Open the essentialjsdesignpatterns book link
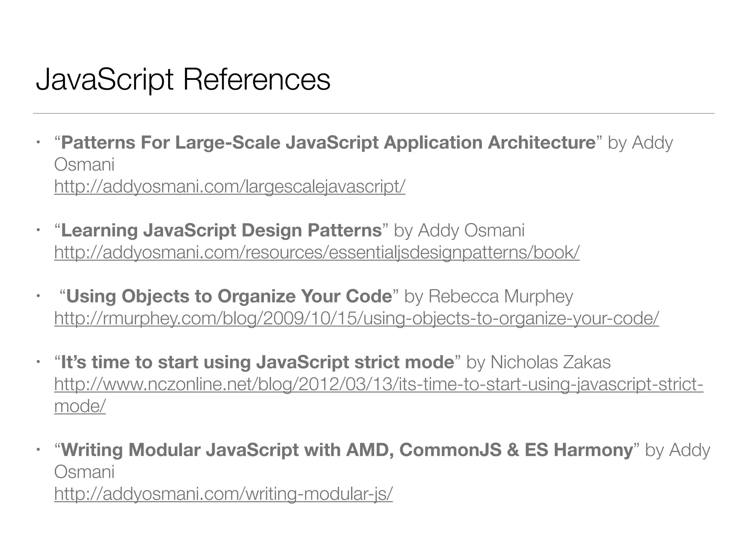Image resolution: width=747 pixels, height=560 pixels. pyautogui.click(x=317, y=252)
